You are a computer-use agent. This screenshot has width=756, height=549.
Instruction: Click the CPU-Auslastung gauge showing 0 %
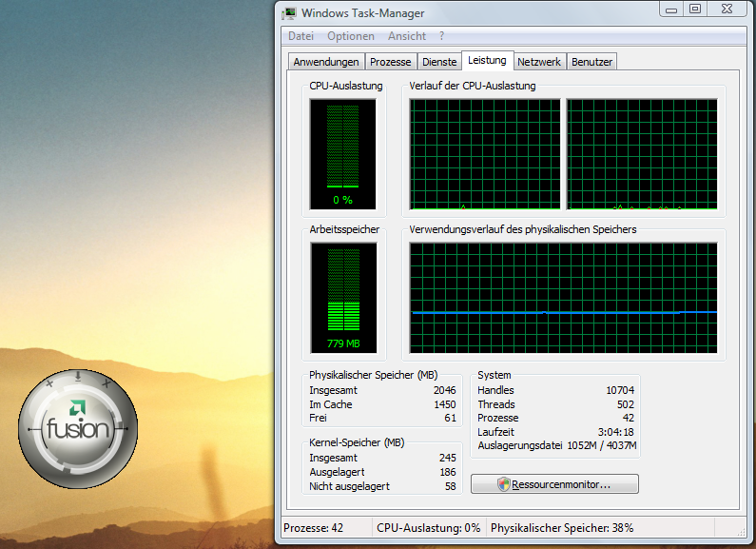(342, 154)
